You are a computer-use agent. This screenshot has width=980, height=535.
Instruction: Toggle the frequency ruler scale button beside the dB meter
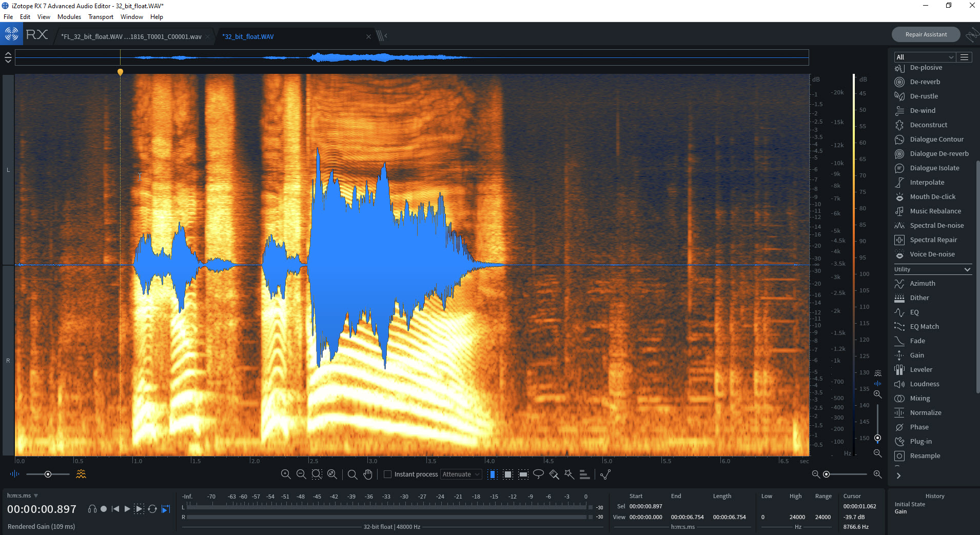tap(878, 373)
